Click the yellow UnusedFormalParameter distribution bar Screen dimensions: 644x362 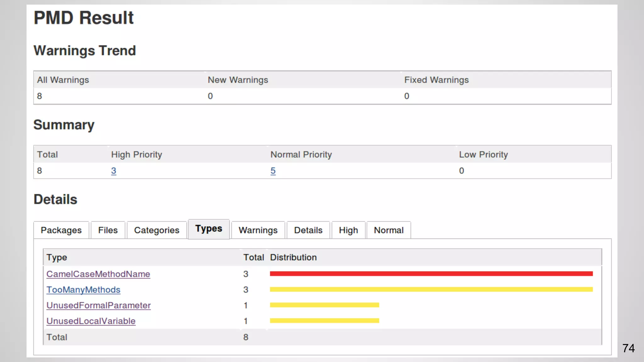324,305
